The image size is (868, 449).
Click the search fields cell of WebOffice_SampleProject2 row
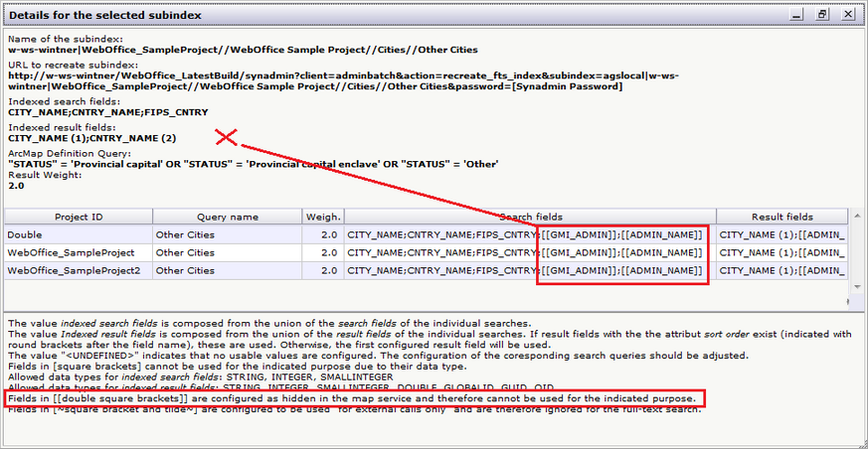click(530, 270)
